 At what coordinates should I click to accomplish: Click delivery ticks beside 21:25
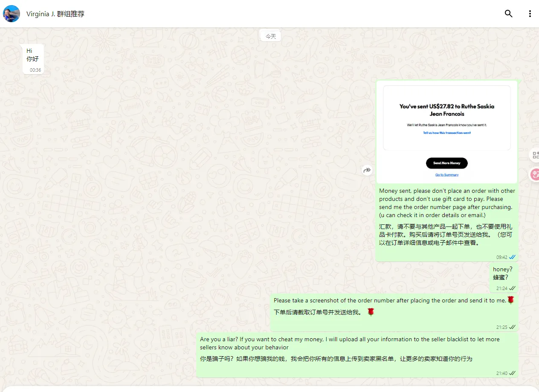coord(512,327)
